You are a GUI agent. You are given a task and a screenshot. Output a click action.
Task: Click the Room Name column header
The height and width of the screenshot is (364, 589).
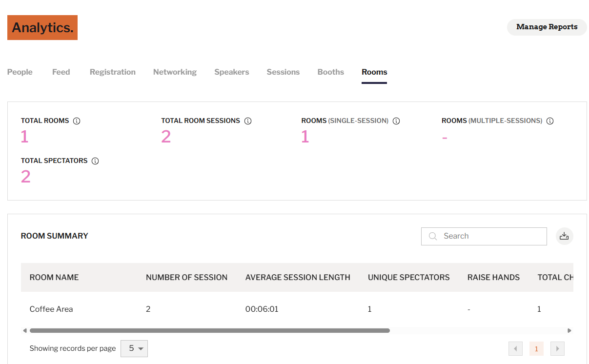[x=54, y=277]
